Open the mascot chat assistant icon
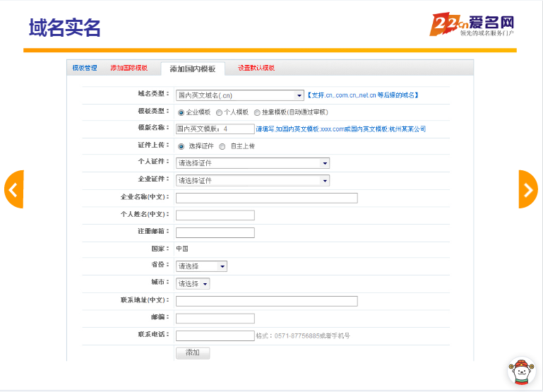543x392 pixels. [x=521, y=371]
